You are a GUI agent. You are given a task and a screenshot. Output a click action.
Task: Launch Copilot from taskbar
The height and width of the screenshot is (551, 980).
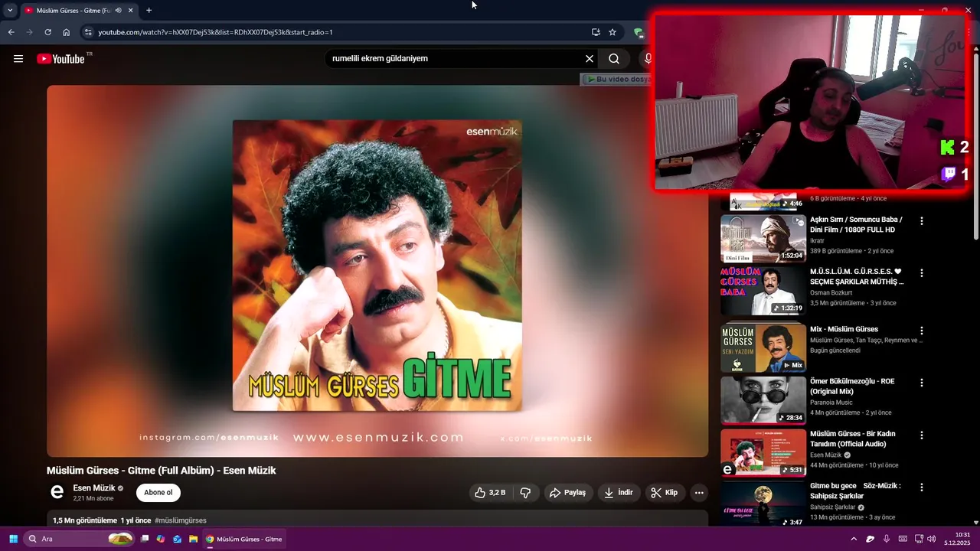click(x=161, y=539)
